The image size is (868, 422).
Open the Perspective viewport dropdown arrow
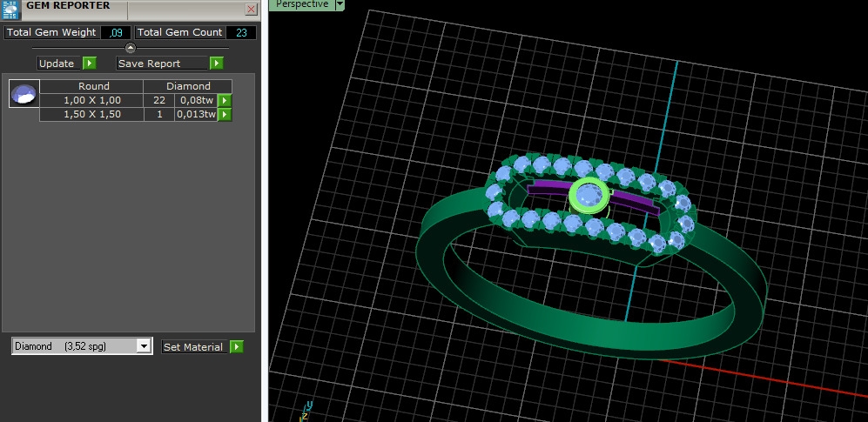point(340,4)
